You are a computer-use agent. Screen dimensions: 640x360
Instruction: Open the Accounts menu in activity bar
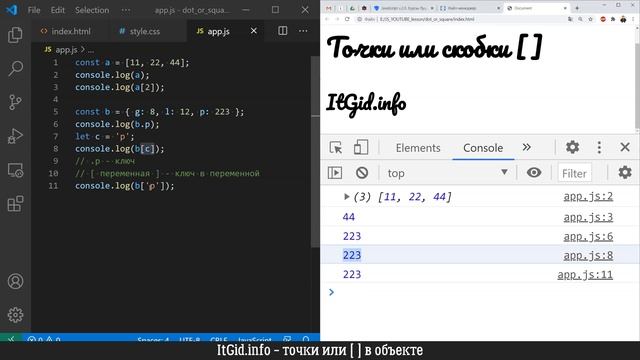pyautogui.click(x=15, y=281)
